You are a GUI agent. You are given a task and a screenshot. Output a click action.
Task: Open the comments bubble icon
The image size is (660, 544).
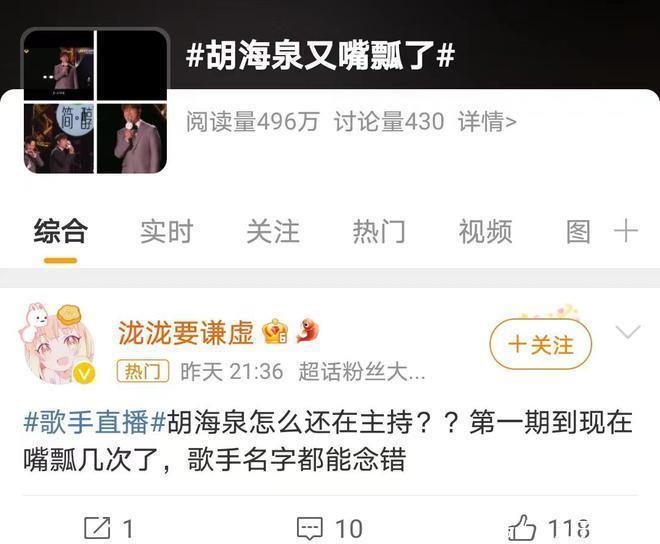[x=310, y=528]
